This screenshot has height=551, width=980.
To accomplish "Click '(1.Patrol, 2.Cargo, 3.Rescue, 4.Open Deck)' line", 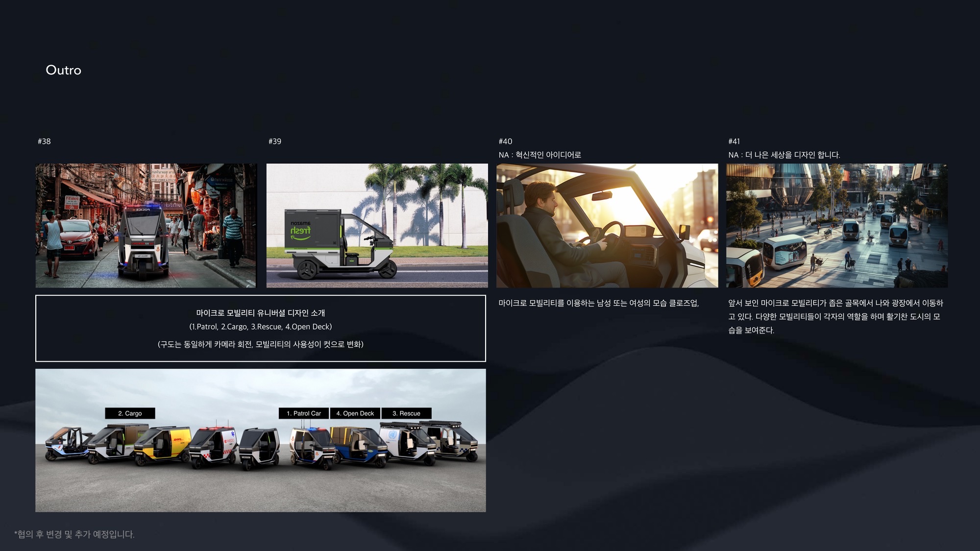I will pyautogui.click(x=261, y=326).
